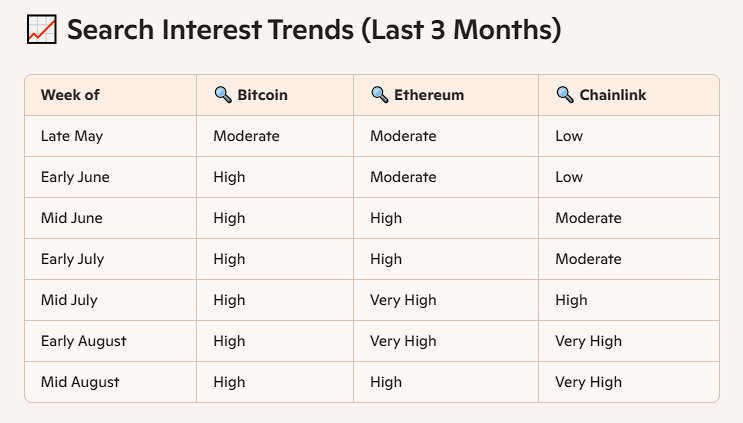Viewport: 743px width, 423px height.
Task: Click the magnifier icon next to Ethereum
Action: pos(380,95)
